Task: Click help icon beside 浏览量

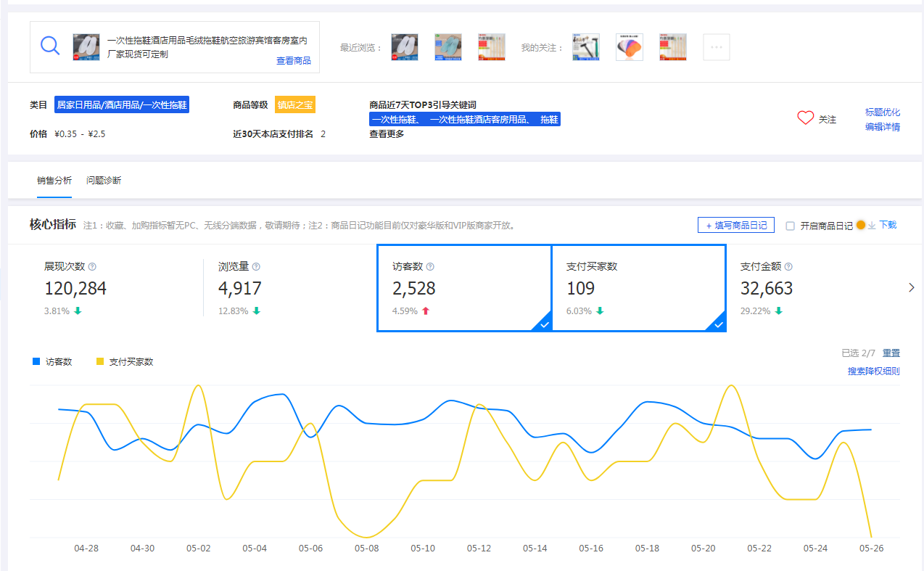Action: coord(256,267)
